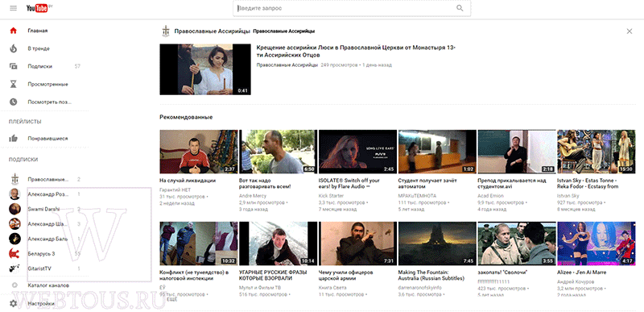Play ISOLATE Switch off your ears thumbnail
644x312 pixels.
point(357,152)
